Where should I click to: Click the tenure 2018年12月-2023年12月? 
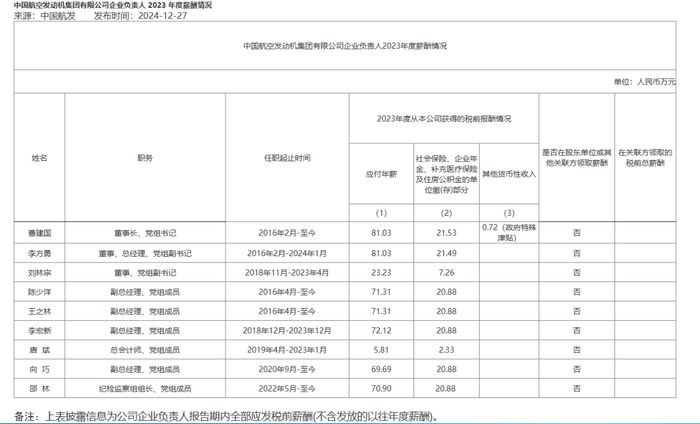point(287,331)
